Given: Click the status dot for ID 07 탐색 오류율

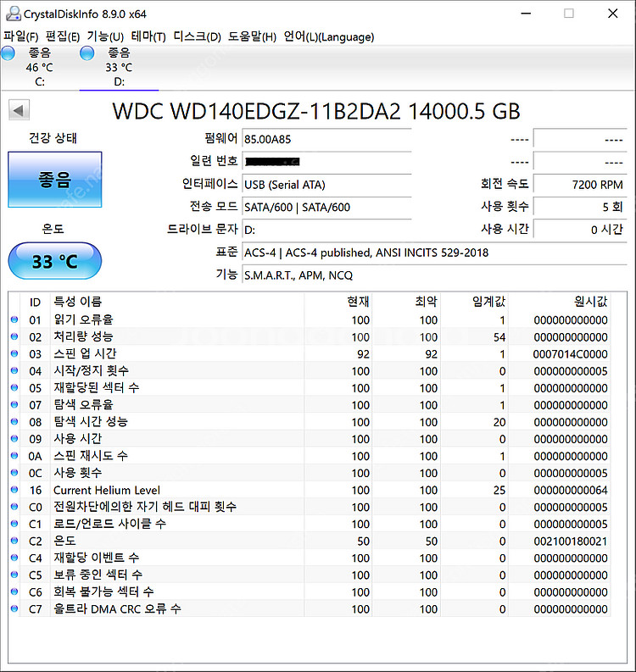Looking at the screenshot, I should [x=14, y=404].
